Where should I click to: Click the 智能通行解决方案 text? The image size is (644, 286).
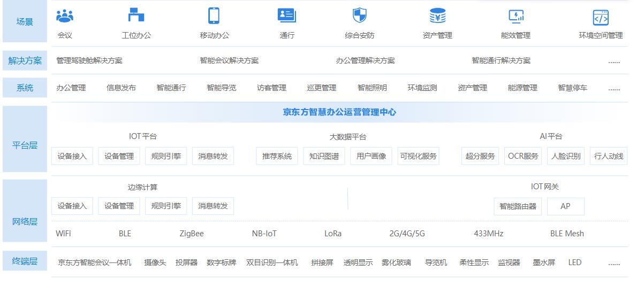click(501, 61)
